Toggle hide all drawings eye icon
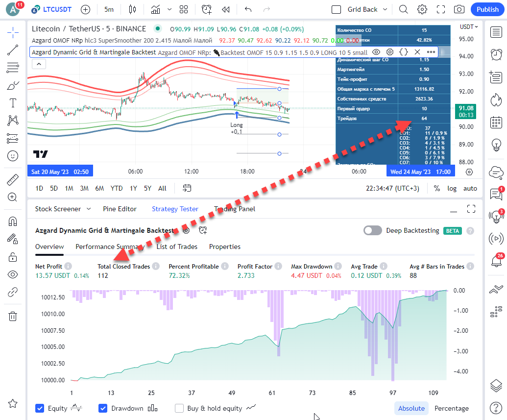Screen dimensions: 507x420 (13, 275)
